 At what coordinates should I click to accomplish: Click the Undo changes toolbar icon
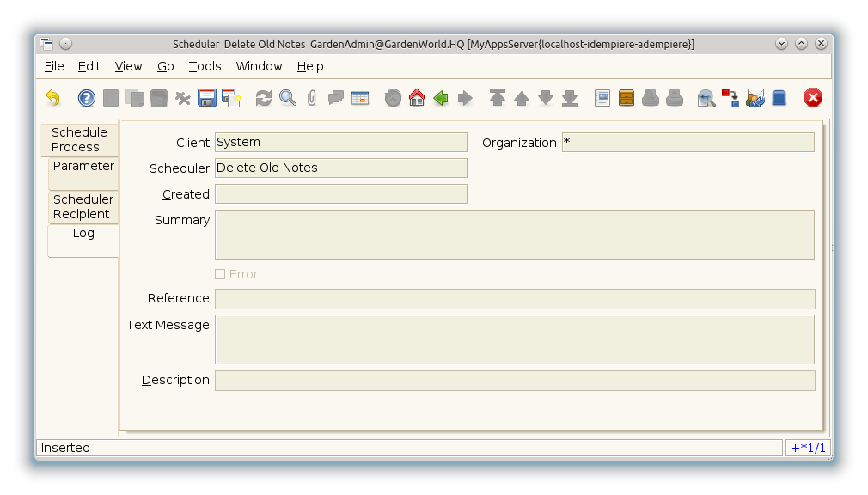click(x=53, y=98)
